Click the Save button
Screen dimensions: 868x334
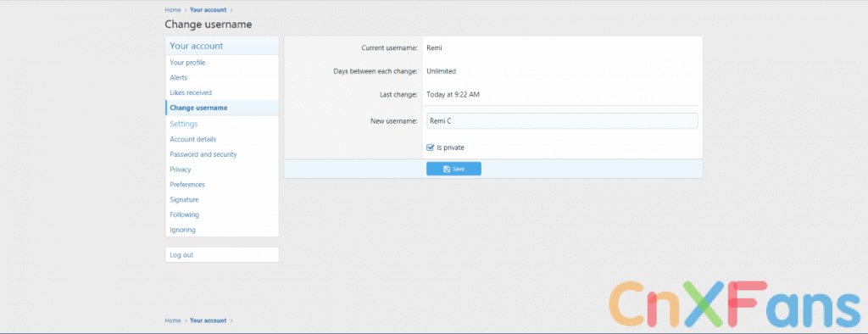pyautogui.click(x=453, y=169)
